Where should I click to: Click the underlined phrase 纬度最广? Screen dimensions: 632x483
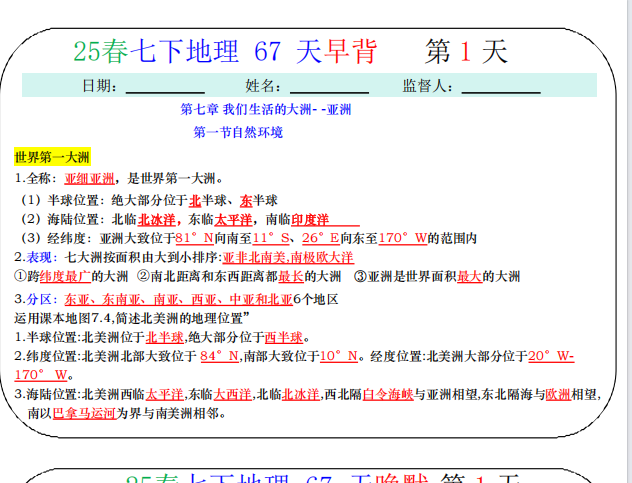(66, 276)
